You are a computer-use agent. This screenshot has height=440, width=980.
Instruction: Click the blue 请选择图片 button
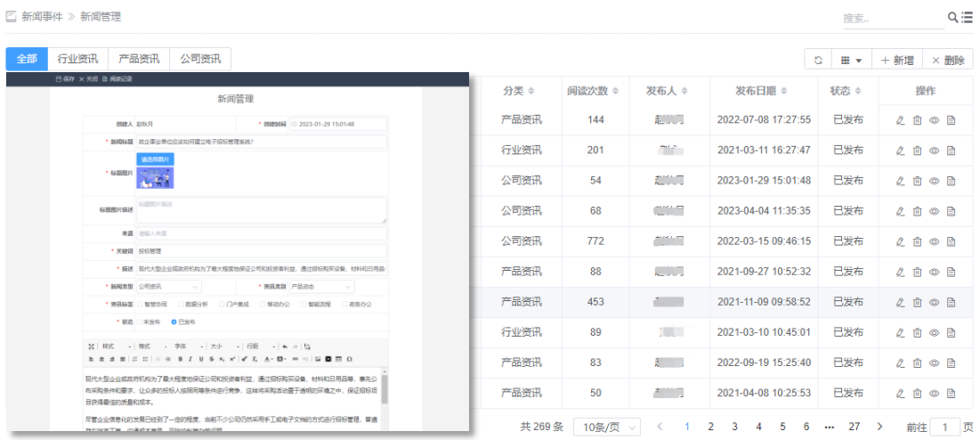(155, 159)
